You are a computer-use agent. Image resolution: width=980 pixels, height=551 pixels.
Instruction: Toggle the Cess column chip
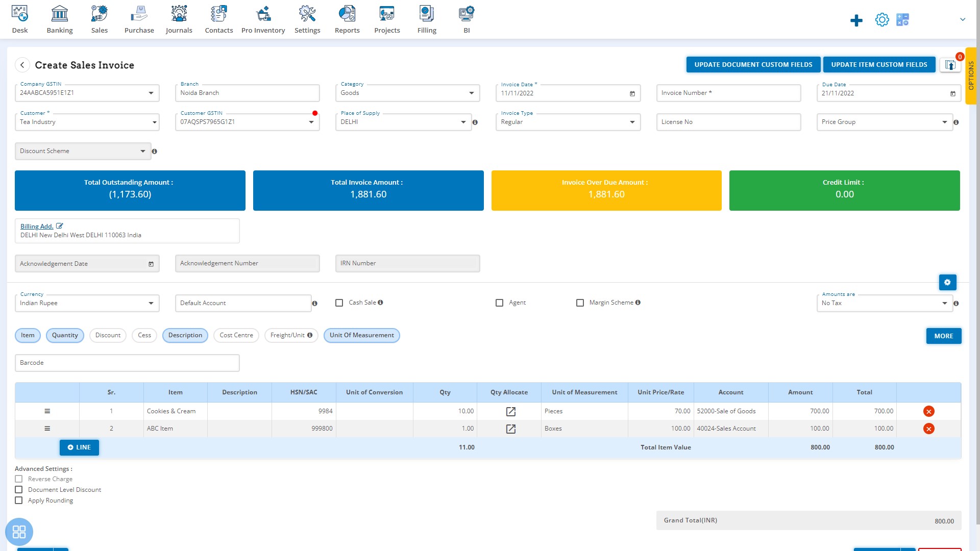(144, 335)
